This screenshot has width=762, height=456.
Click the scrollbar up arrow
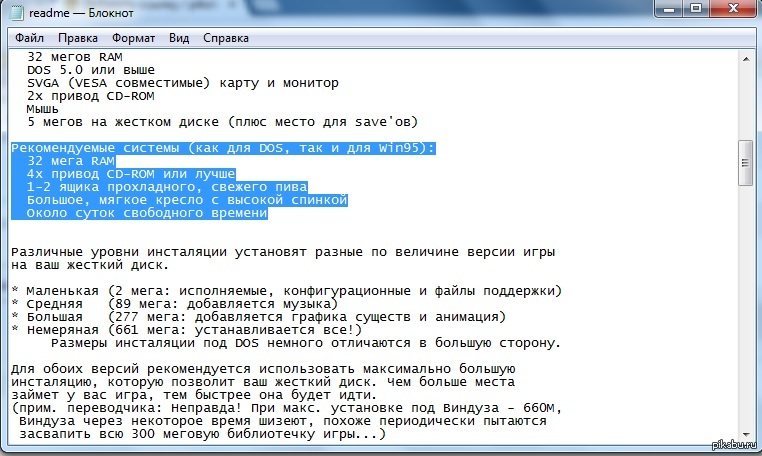pyautogui.click(x=745, y=59)
